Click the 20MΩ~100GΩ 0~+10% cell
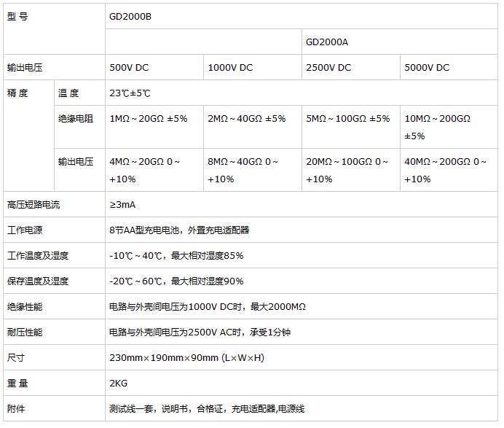The image size is (504, 428). (351, 170)
